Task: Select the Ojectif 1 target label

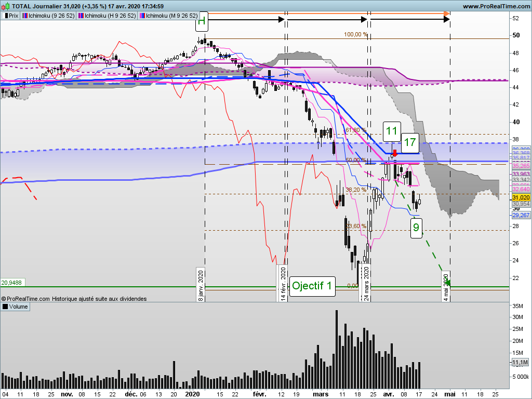Action: click(x=312, y=286)
